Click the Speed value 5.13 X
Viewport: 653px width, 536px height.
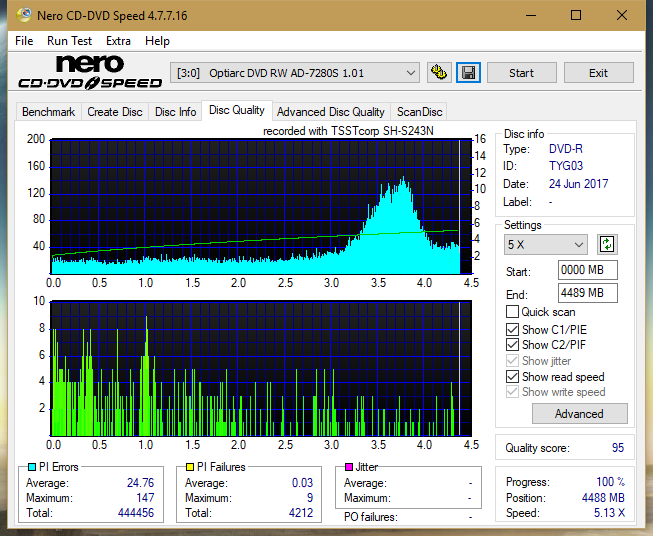coord(609,513)
